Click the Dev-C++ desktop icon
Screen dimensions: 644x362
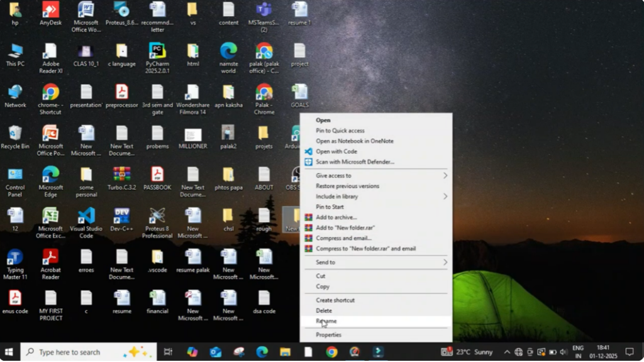coord(121,217)
